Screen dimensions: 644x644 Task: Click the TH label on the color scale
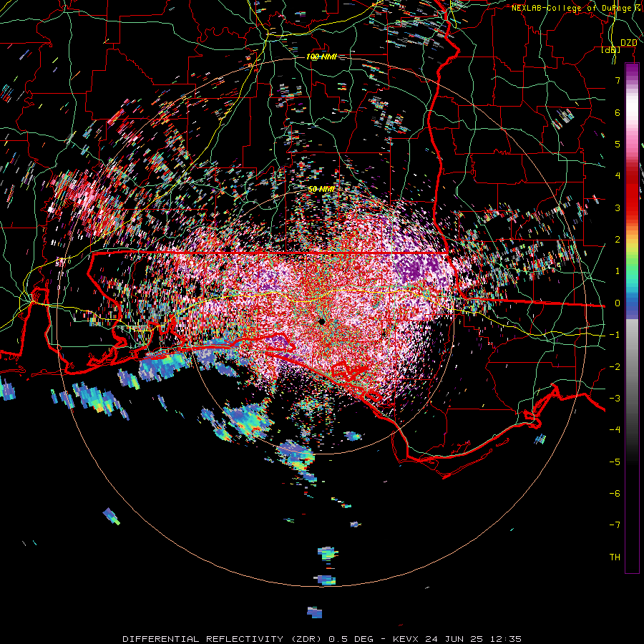(x=615, y=557)
